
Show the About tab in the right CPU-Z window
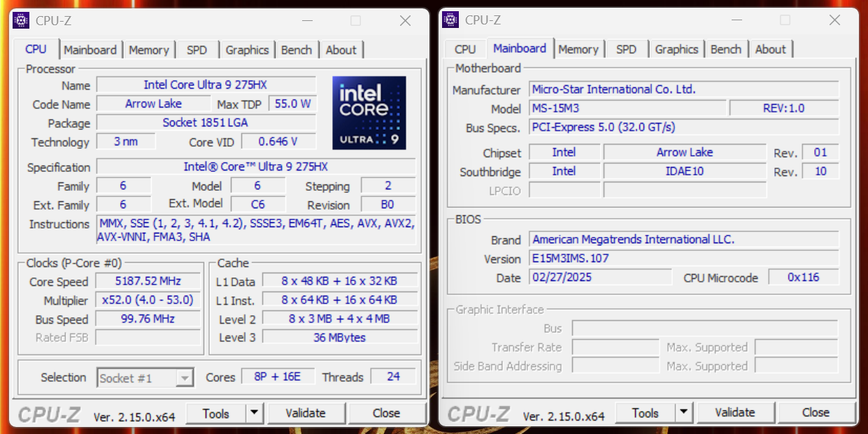[x=770, y=49]
